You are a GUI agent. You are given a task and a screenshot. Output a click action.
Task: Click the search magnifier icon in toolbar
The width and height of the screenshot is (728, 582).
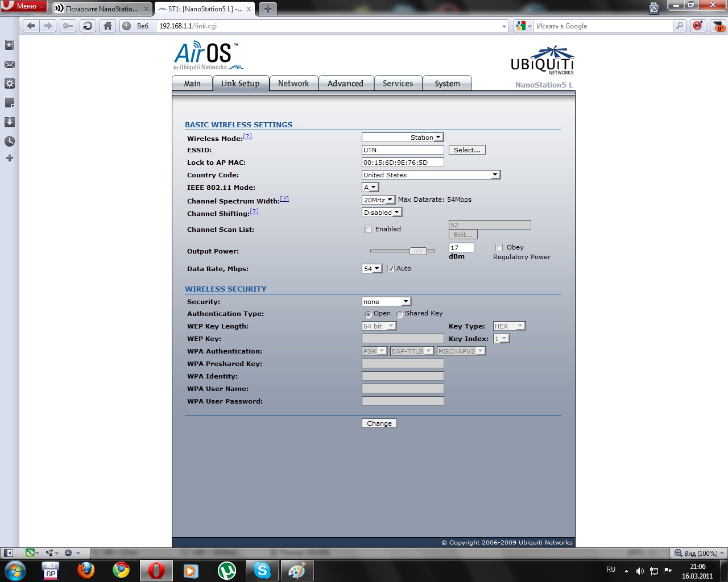pyautogui.click(x=679, y=26)
